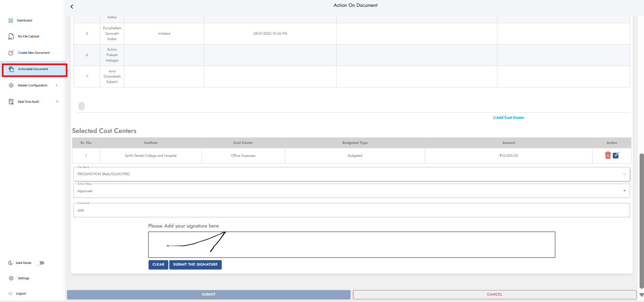Open Dashboard from the sidebar icon
This screenshot has width=644, height=302.
(x=11, y=20)
